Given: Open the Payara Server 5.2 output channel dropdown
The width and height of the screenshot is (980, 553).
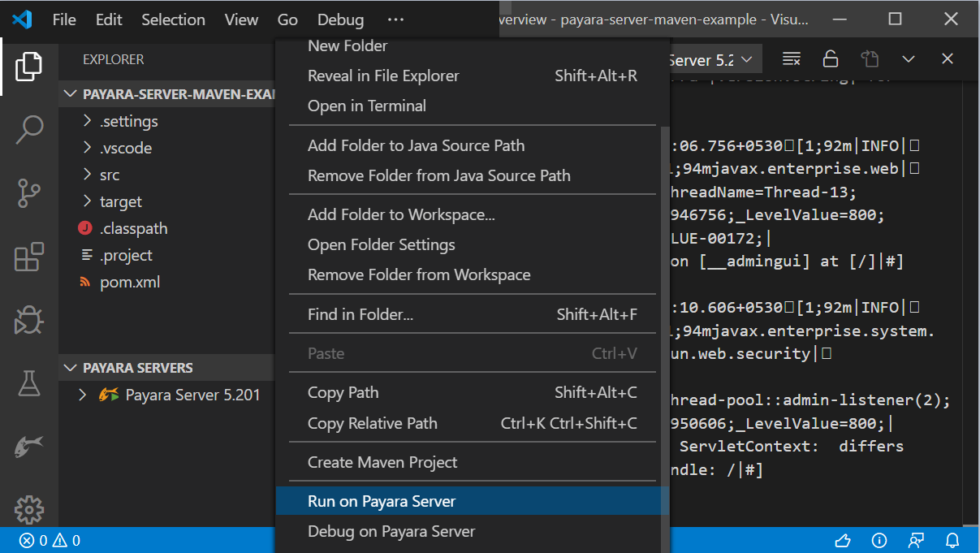Looking at the screenshot, I should (714, 58).
